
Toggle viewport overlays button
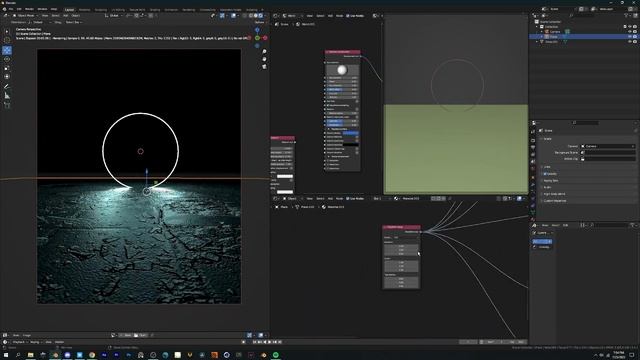(x=234, y=16)
